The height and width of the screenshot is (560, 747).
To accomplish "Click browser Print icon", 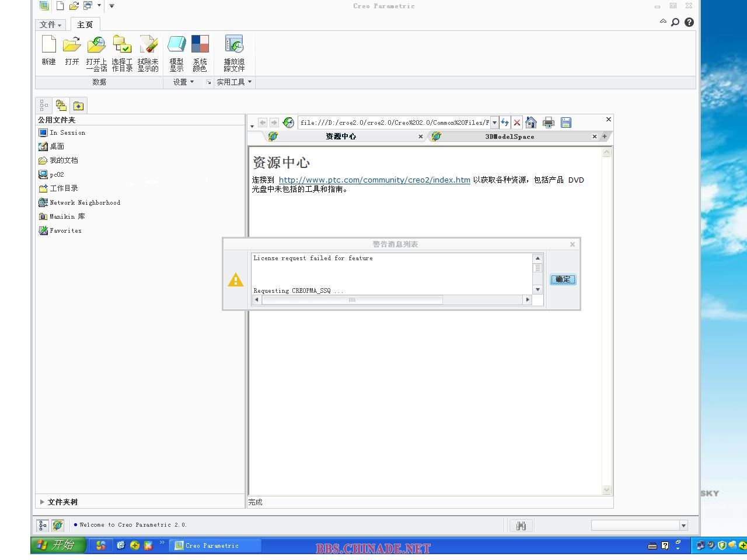I will (549, 123).
